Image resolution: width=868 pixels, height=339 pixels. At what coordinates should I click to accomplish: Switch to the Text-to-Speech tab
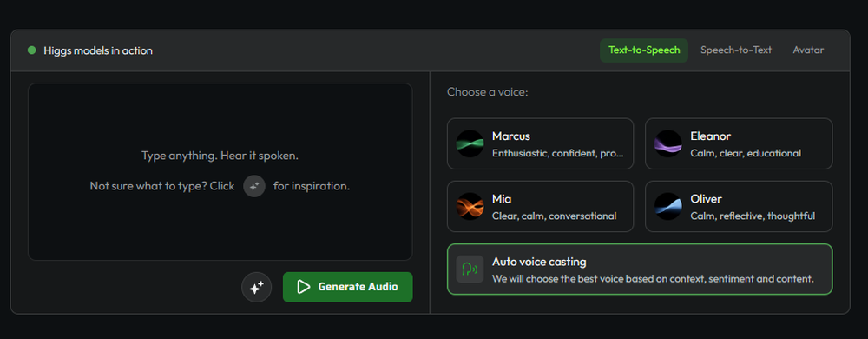[644, 50]
